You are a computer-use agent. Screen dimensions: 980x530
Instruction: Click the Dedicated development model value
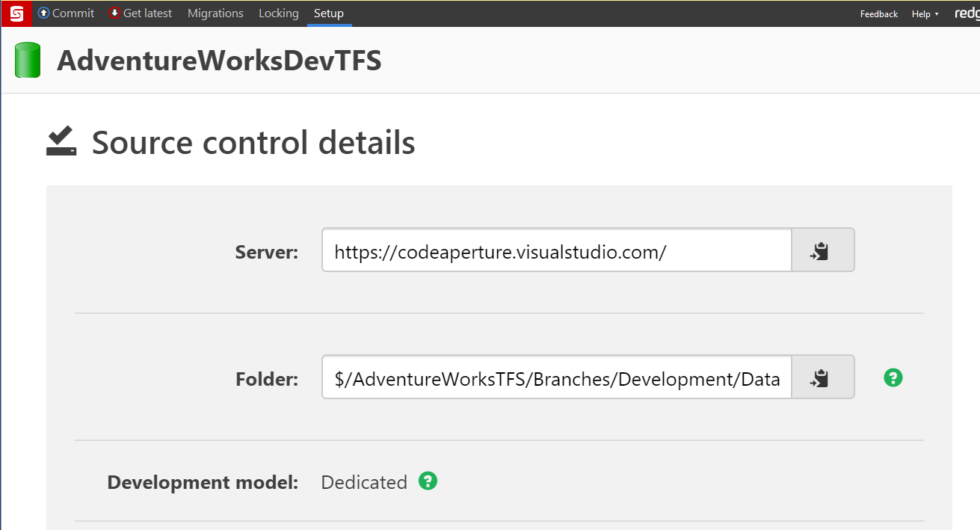point(364,482)
